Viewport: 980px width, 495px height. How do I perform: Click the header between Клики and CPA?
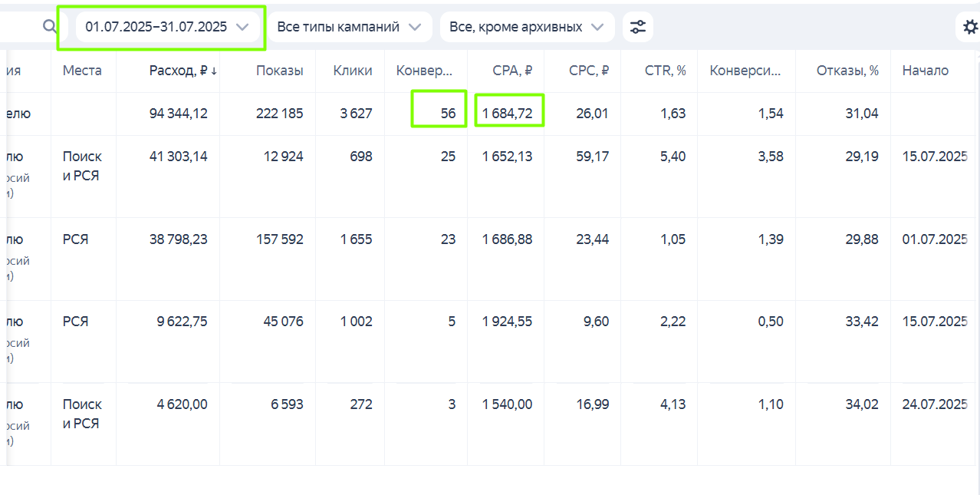click(x=424, y=71)
